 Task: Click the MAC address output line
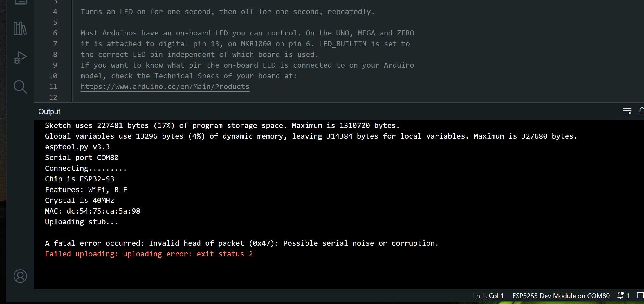[x=93, y=211]
